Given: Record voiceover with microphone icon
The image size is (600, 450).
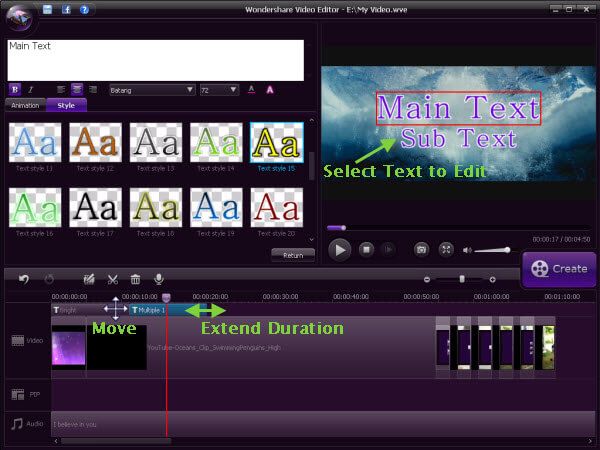Looking at the screenshot, I should [x=159, y=279].
